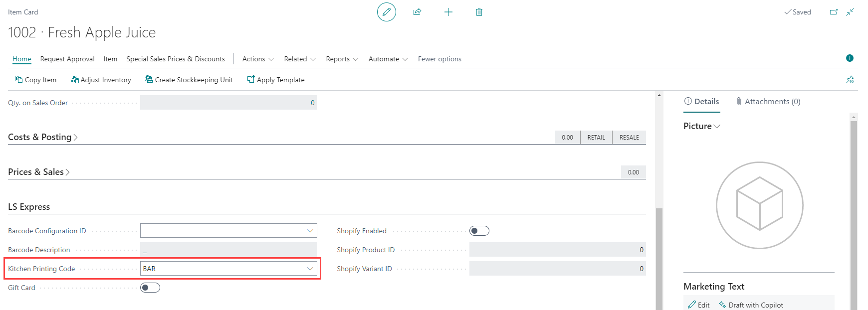868x310 pixels.
Task: Click the teal information circle icon
Action: tap(850, 58)
